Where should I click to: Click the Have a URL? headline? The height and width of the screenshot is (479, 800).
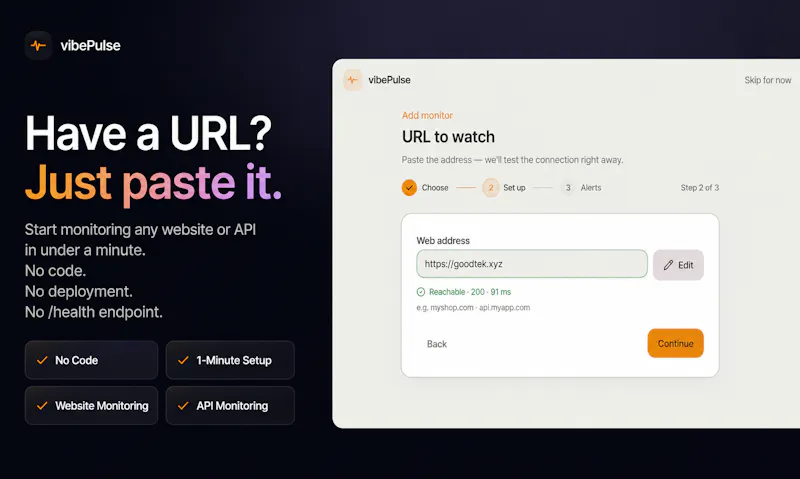click(148, 133)
